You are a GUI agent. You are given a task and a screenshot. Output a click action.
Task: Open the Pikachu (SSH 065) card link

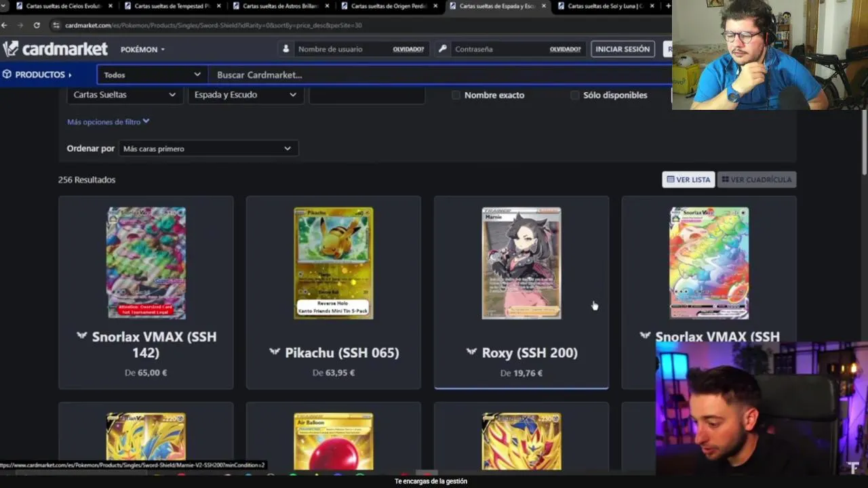(x=342, y=352)
